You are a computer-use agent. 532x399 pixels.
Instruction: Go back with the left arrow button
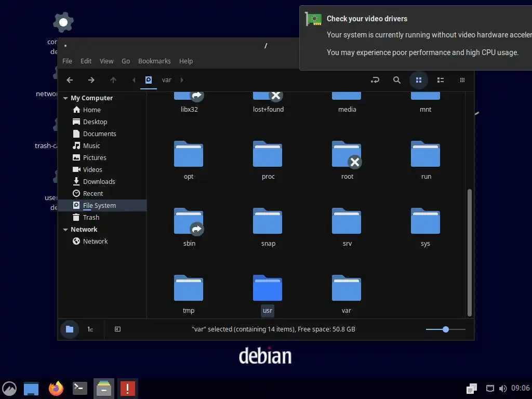[70, 80]
